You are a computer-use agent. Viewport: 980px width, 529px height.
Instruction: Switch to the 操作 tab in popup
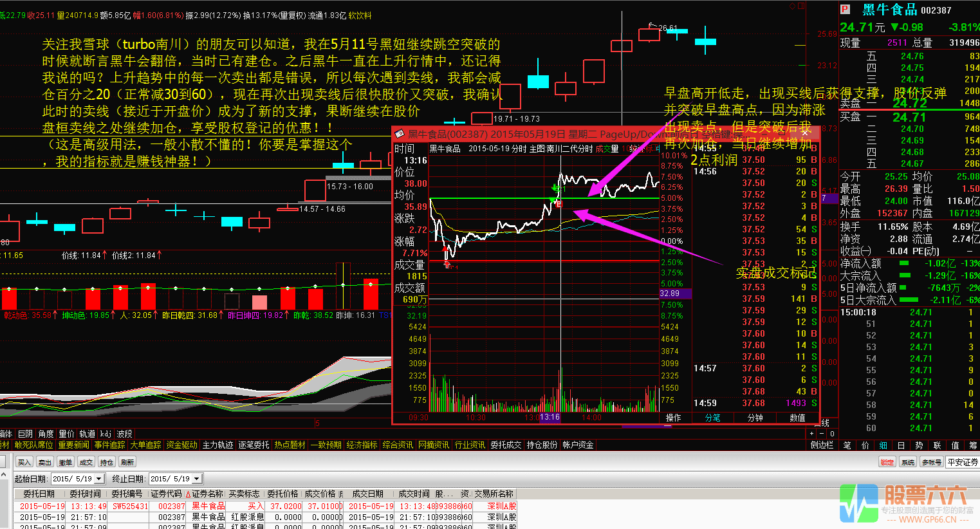pyautogui.click(x=674, y=418)
